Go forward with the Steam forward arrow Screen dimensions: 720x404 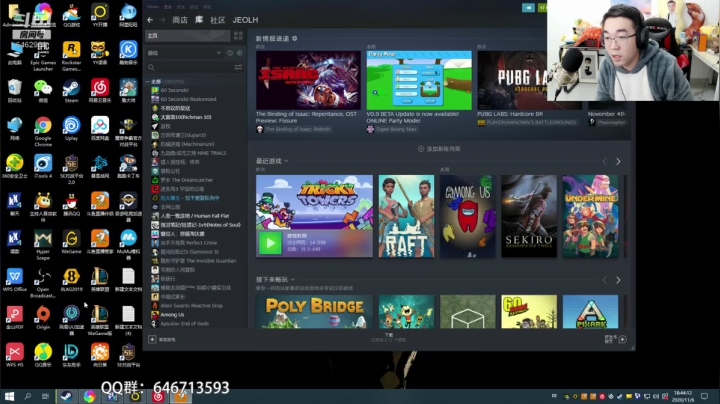pyautogui.click(x=162, y=20)
